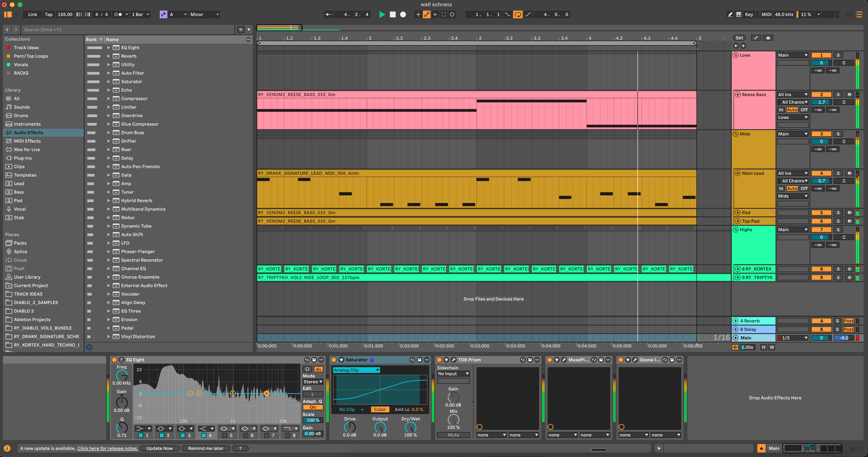Open the release notes link
The width and height of the screenshot is (868, 457).
tap(107, 448)
